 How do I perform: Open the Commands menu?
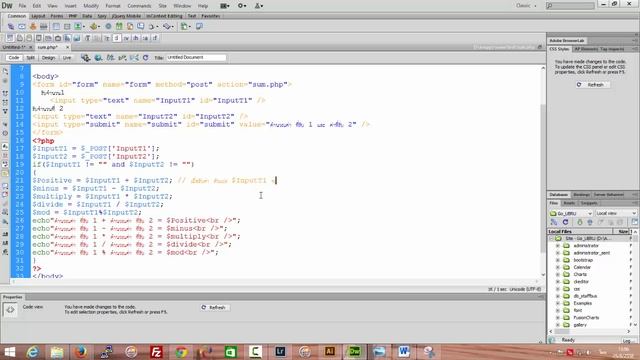139,6
